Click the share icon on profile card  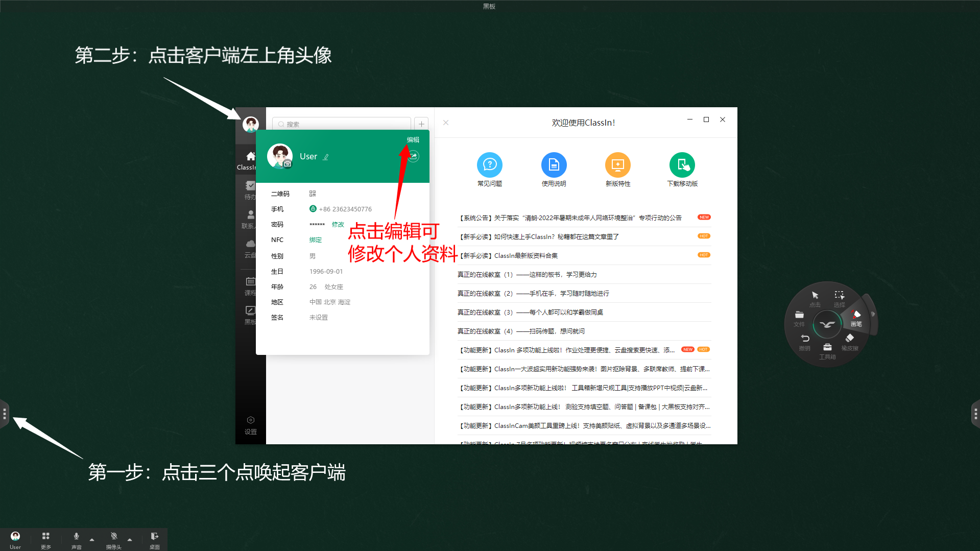click(413, 156)
